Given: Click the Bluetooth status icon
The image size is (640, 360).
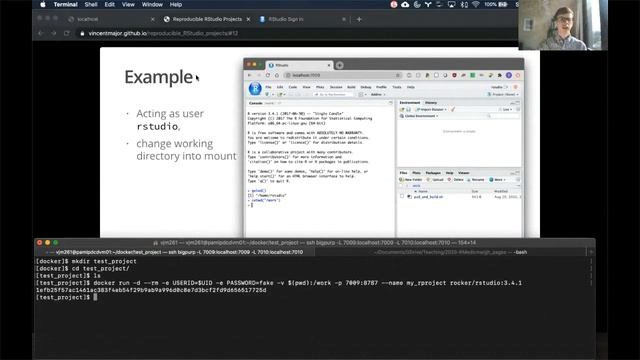Looking at the screenshot, I should click(464, 4).
